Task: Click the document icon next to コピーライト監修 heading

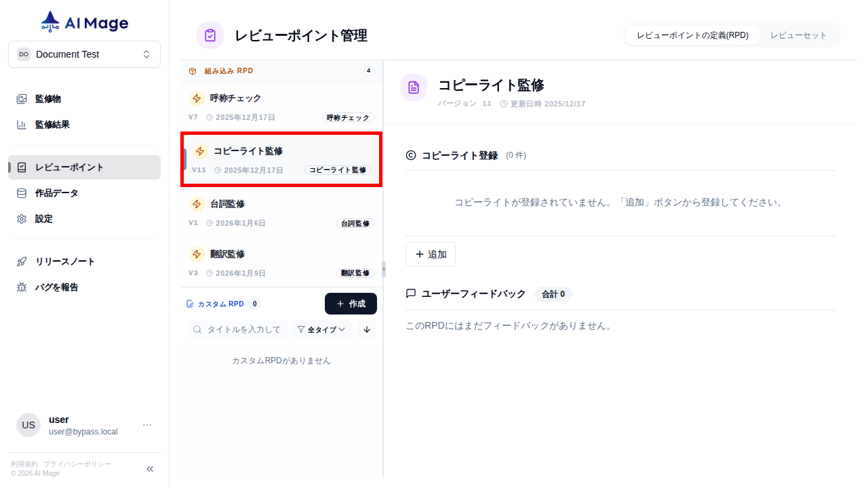Action: pos(414,87)
